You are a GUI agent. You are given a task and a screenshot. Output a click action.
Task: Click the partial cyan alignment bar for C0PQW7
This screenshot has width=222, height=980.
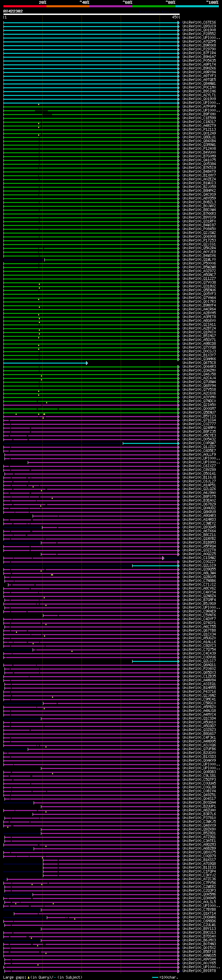[151, 444]
